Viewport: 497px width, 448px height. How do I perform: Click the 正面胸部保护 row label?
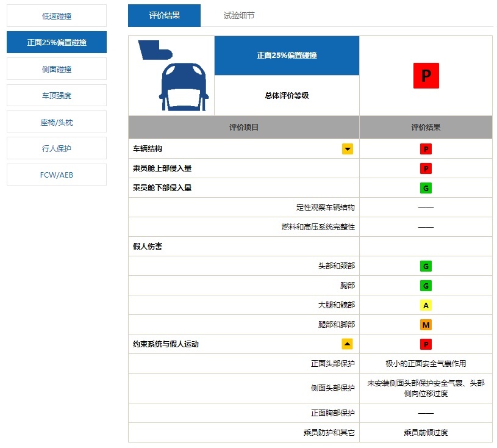coord(333,413)
